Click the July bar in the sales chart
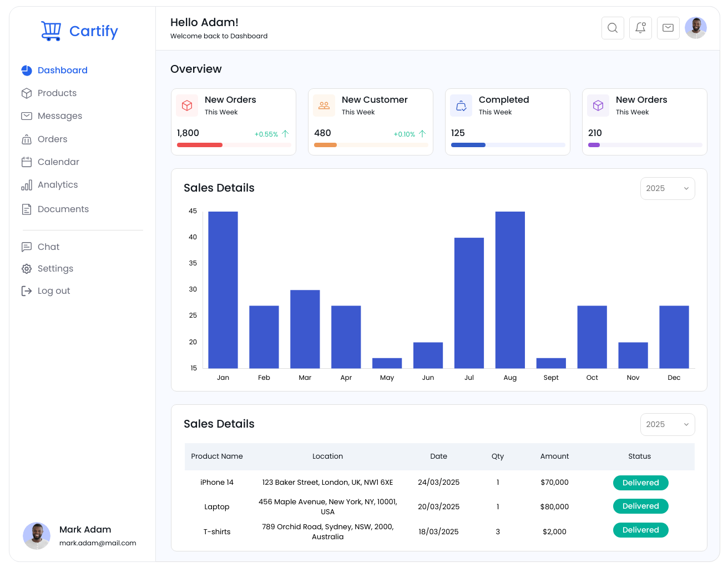728x567 pixels. pyautogui.click(x=469, y=303)
